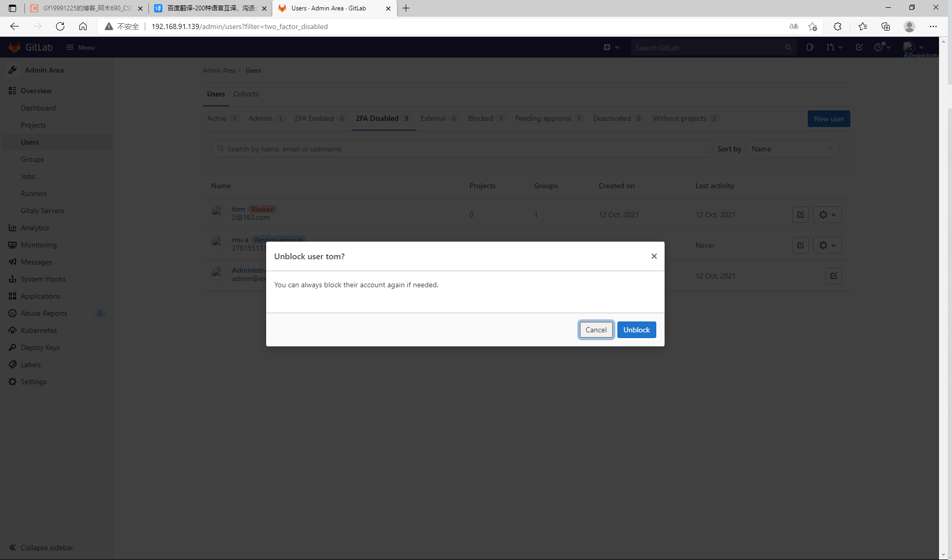Switch to the Cohorts tab
Screen dimensions: 952x560
click(x=245, y=94)
